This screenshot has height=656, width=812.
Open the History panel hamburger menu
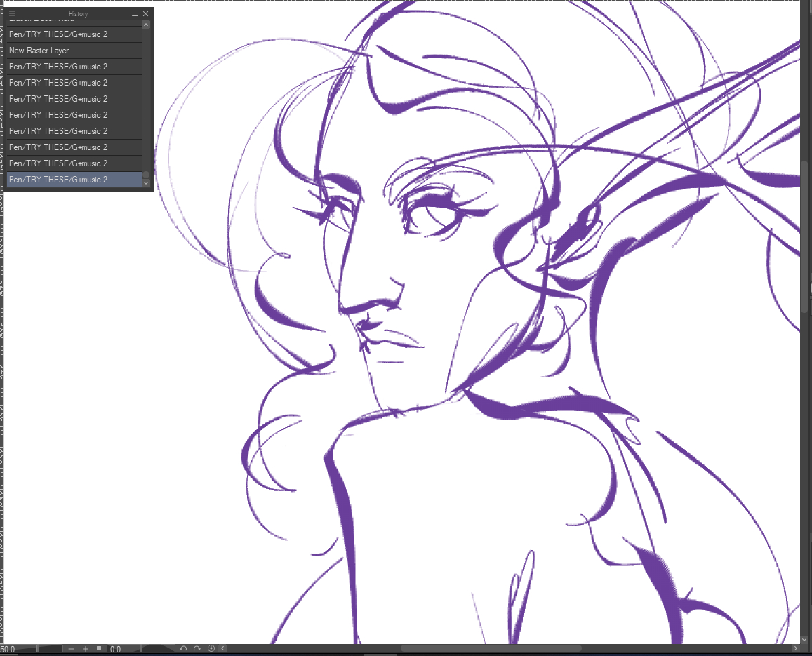(x=12, y=14)
